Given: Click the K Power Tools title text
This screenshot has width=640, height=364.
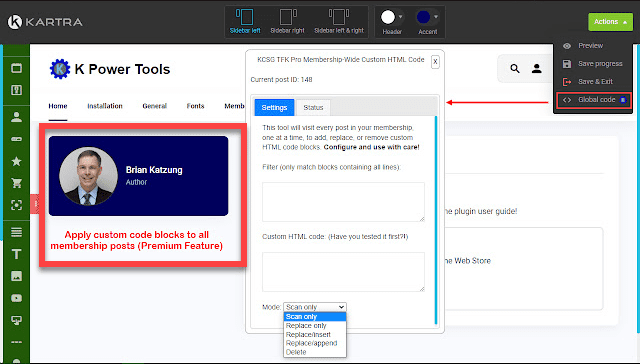Looking at the screenshot, I should [122, 69].
